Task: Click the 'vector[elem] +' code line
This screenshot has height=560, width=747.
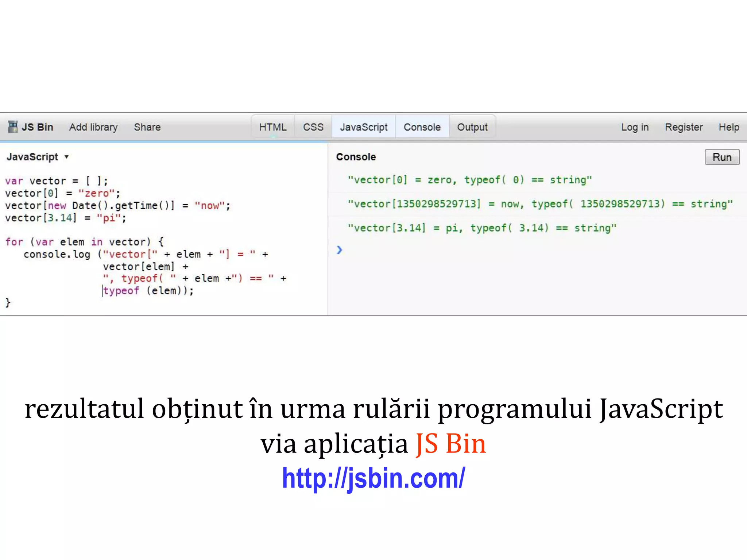Action: click(146, 267)
